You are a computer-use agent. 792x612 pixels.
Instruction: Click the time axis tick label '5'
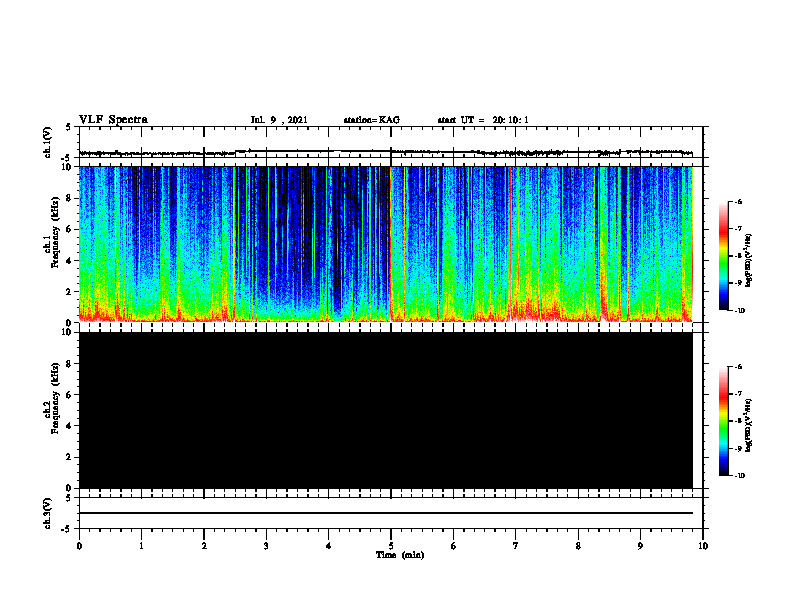pos(390,546)
